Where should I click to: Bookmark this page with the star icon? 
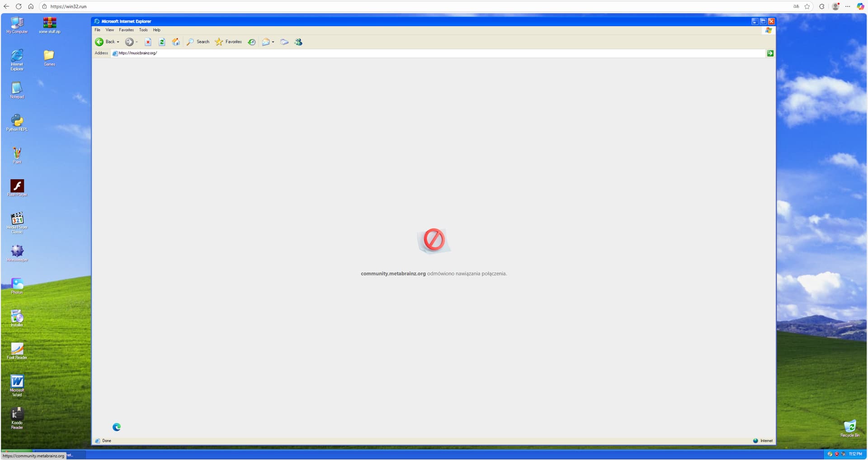(807, 6)
